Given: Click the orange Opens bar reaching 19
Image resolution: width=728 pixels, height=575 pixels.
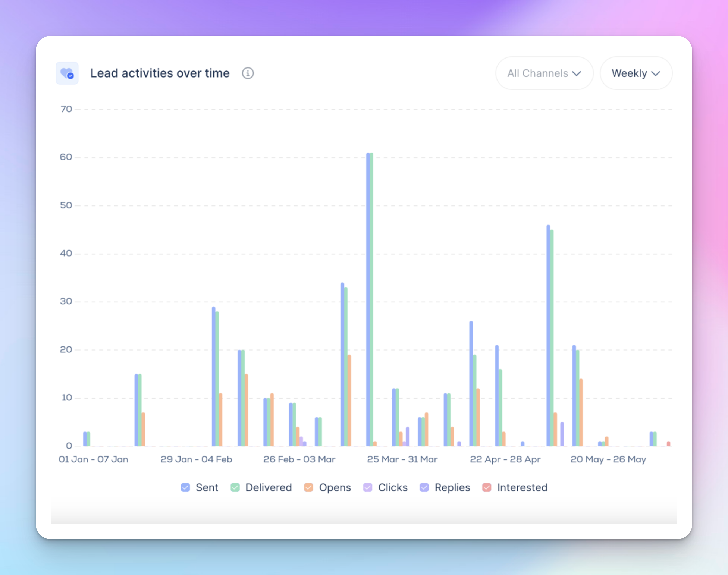Looking at the screenshot, I should pyautogui.click(x=349, y=400).
